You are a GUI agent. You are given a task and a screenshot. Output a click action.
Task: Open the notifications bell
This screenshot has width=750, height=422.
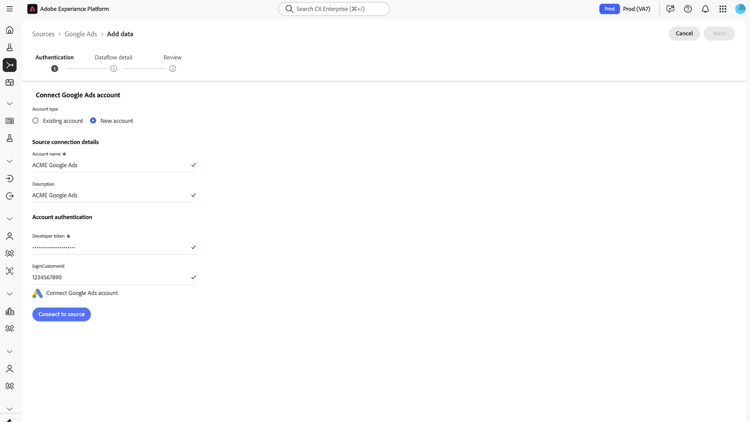coord(705,9)
